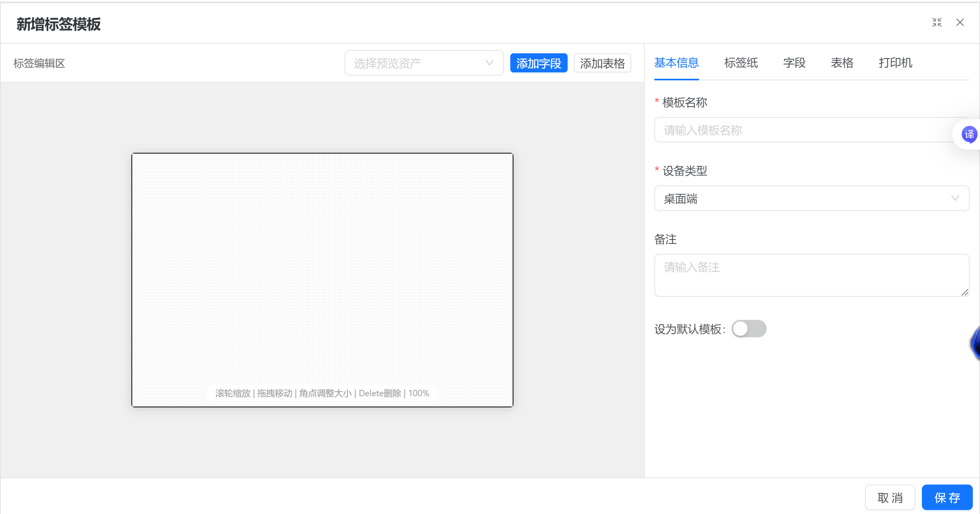Viewport: 980px width, 514px height.
Task: Click the 模板名称 field label
Action: click(x=685, y=103)
